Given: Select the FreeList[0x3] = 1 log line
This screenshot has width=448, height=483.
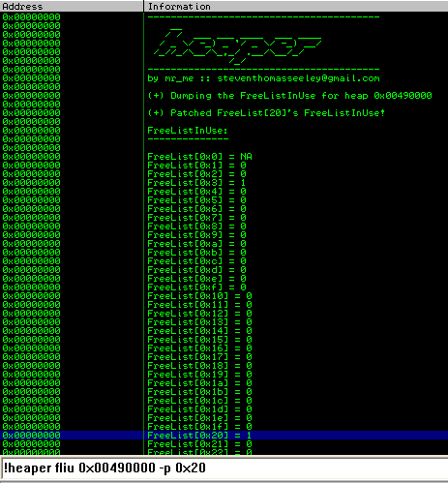Looking at the screenshot, I should (196, 183).
